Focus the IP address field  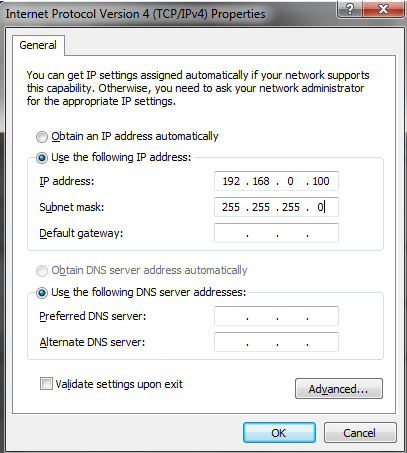click(276, 181)
